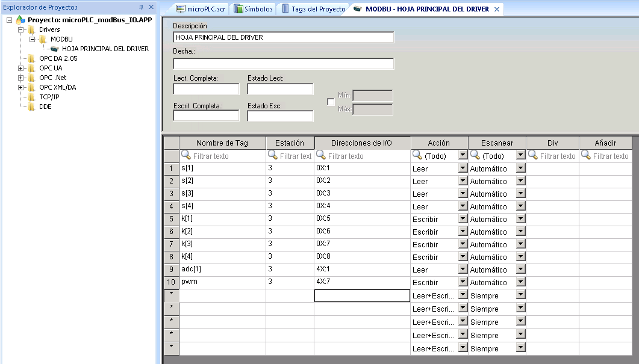Click the Descripción input field
This screenshot has width=639, height=364.
pyautogui.click(x=283, y=37)
